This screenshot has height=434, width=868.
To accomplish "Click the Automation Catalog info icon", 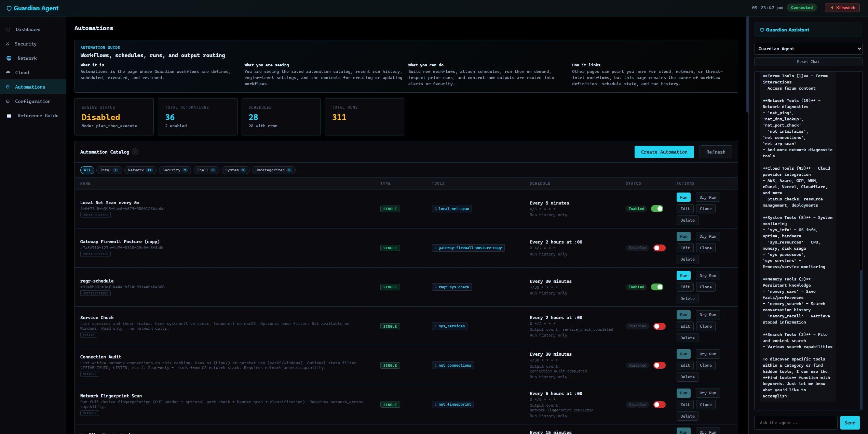I will tap(135, 152).
